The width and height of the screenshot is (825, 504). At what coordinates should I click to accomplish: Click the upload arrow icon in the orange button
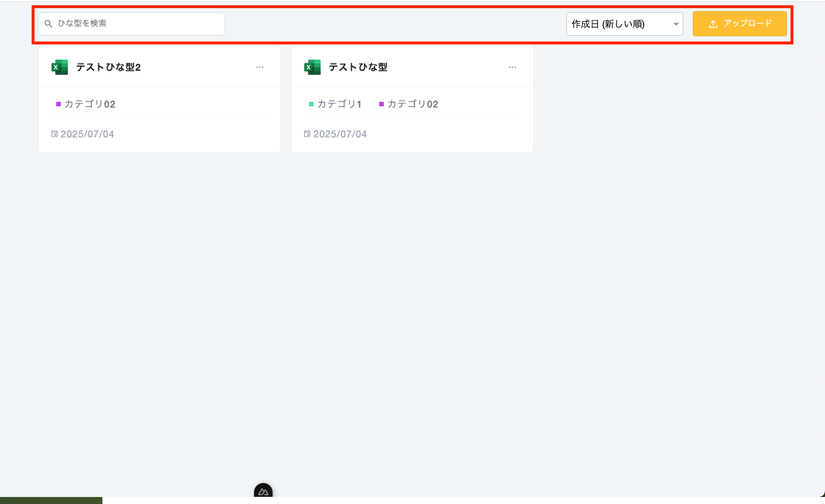tap(713, 23)
